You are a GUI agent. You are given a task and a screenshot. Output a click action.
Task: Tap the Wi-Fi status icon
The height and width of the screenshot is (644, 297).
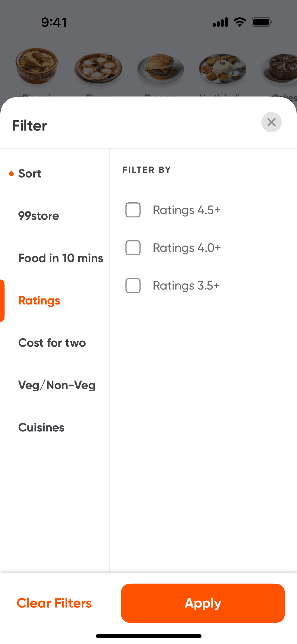[x=240, y=22]
